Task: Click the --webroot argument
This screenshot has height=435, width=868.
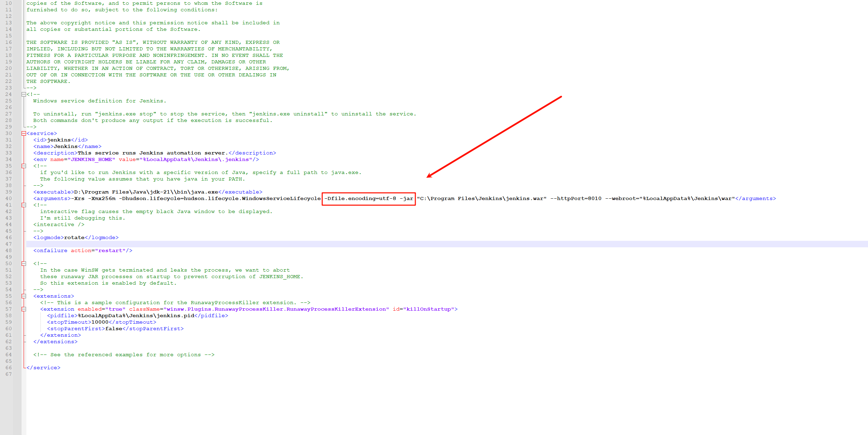Action: click(x=670, y=199)
